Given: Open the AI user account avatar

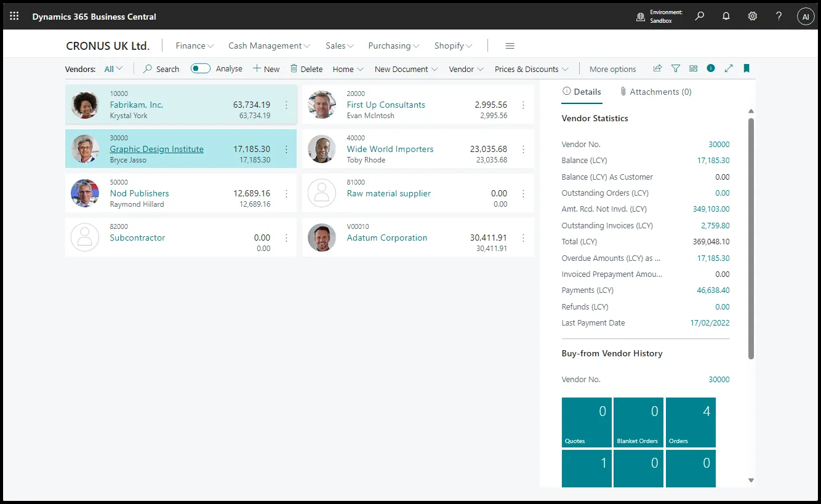Looking at the screenshot, I should 806,17.
